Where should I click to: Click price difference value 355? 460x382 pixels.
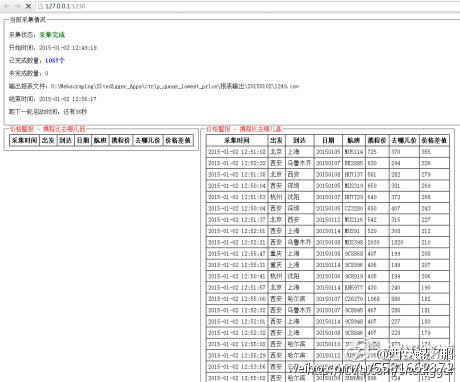point(434,152)
